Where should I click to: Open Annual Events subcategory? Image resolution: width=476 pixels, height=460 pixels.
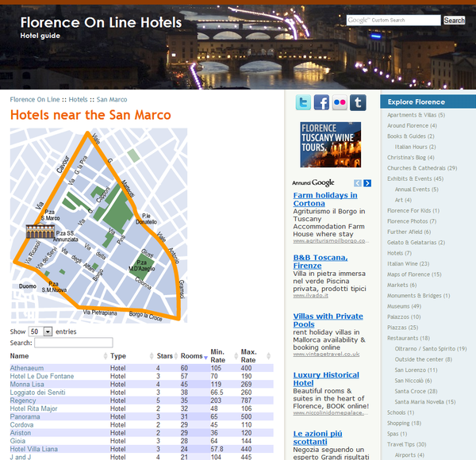[416, 190]
